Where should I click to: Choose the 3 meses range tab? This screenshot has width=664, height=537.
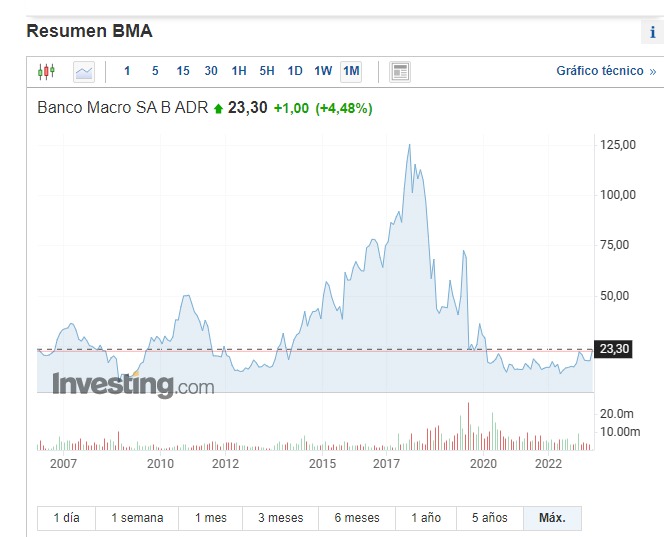point(281,518)
